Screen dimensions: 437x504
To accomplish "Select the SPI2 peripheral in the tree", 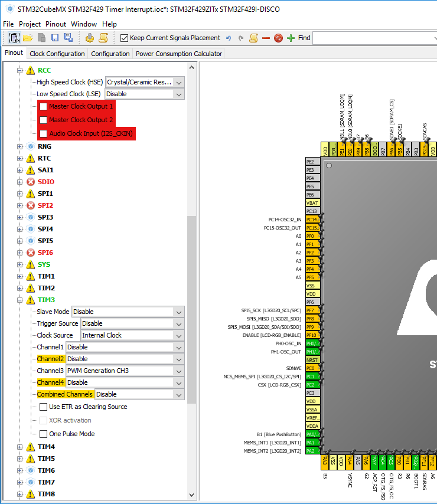I will (45, 205).
